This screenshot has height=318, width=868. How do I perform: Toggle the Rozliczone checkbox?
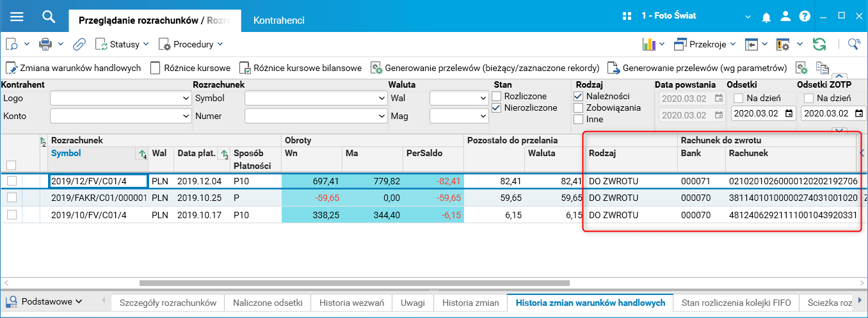pos(497,96)
